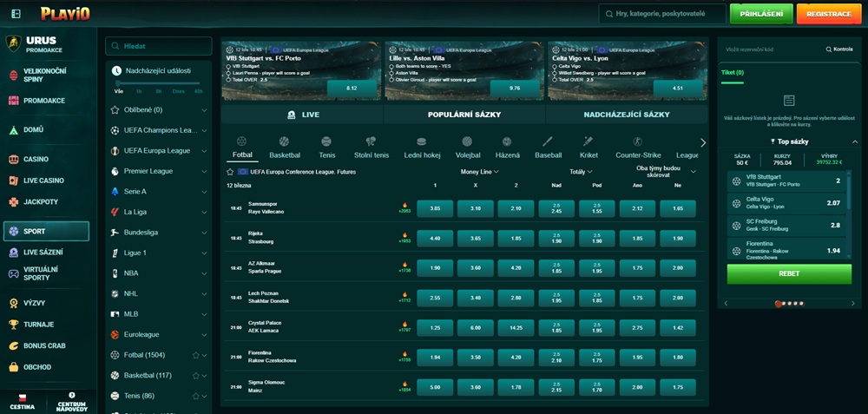
Task: Star the Fotbal (1504) category
Action: (x=195, y=355)
